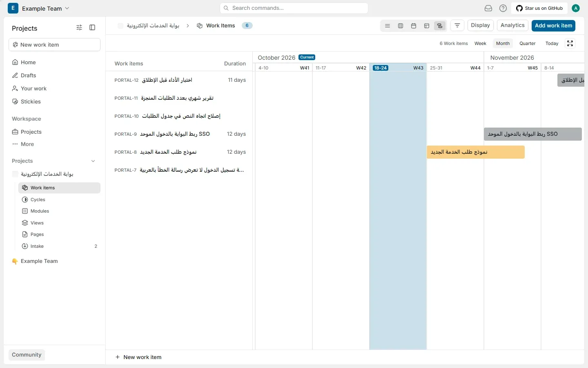Open the filters icon
The image size is (588, 368).
coord(457,25)
